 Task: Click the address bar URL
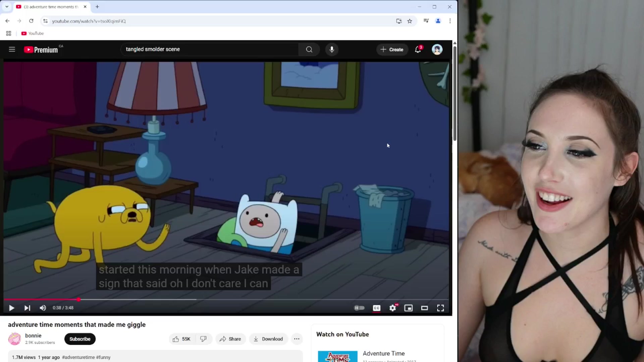coord(89,21)
